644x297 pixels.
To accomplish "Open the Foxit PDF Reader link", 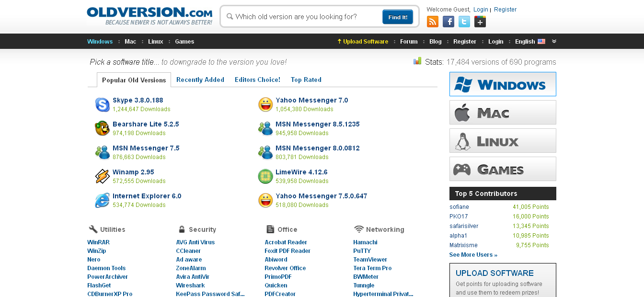I will click(287, 251).
